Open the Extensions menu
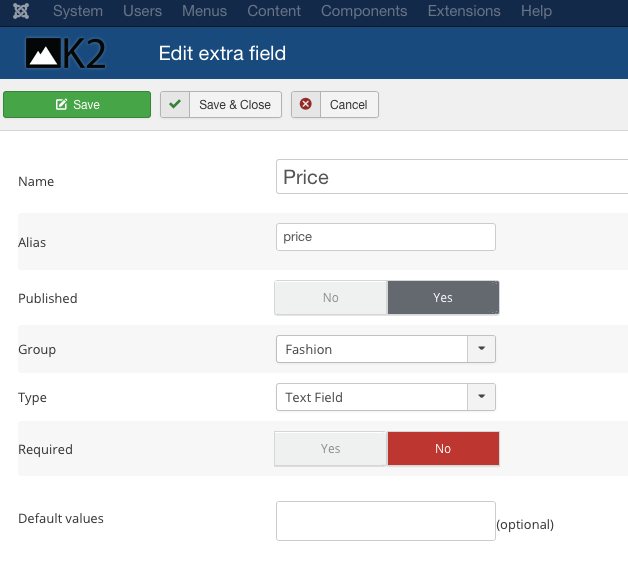The height and width of the screenshot is (569, 628). [x=463, y=12]
